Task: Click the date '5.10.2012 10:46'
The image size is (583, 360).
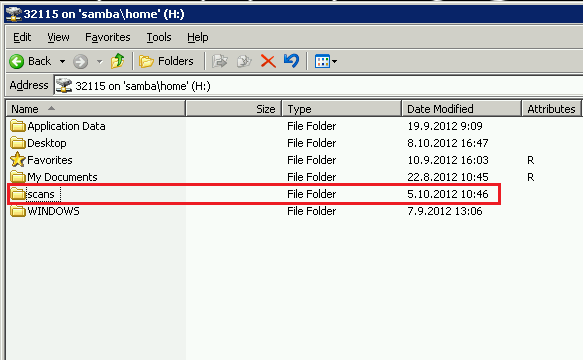Action: 448,194
